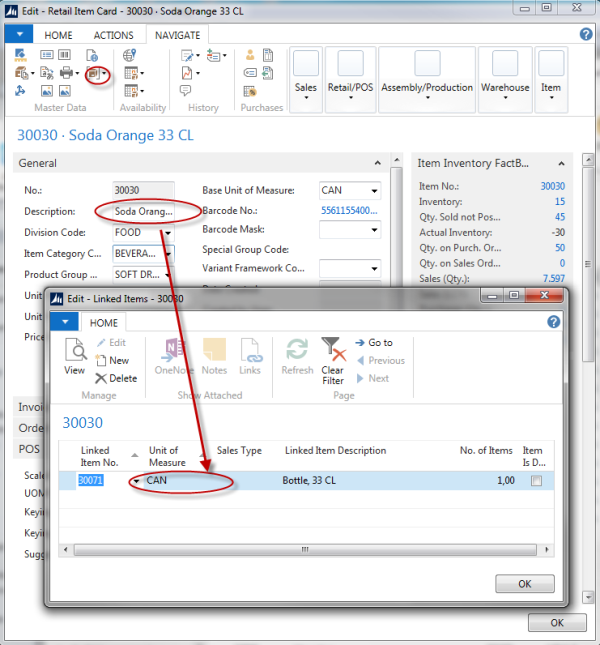
Task: Click OK in Linked Items dialog
Action: [524, 582]
